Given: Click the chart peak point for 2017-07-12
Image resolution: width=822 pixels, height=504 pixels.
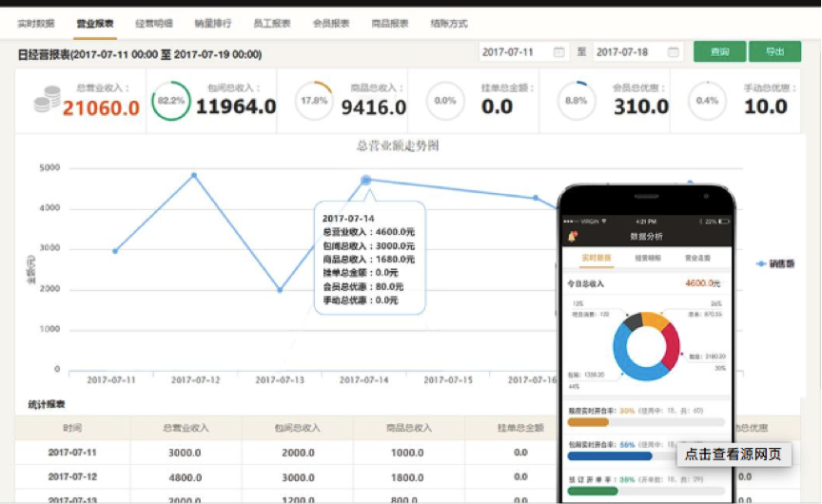Looking at the screenshot, I should point(194,176).
